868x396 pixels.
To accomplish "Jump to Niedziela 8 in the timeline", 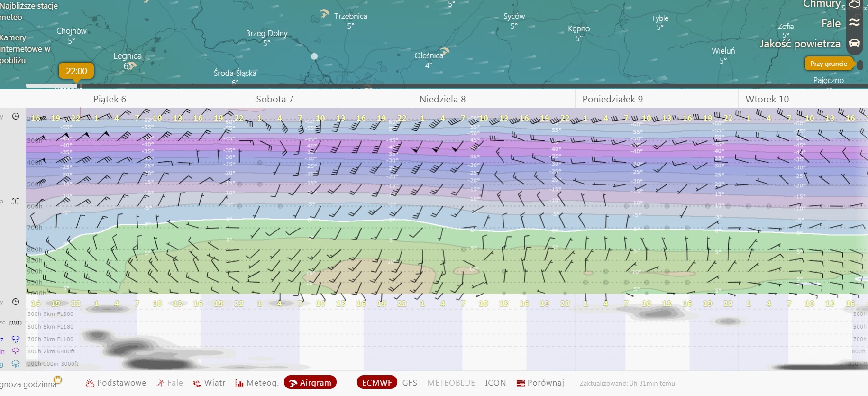I will pyautogui.click(x=442, y=99).
